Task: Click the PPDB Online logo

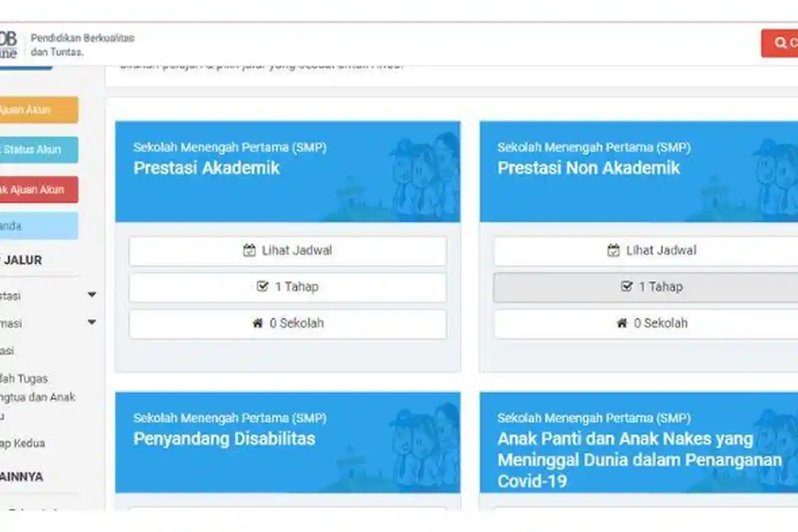Action: [9, 40]
